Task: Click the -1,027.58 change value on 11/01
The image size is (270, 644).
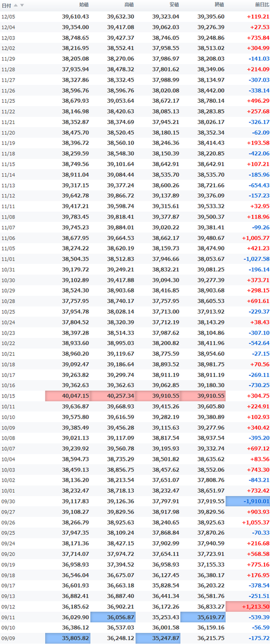Action: [256, 259]
